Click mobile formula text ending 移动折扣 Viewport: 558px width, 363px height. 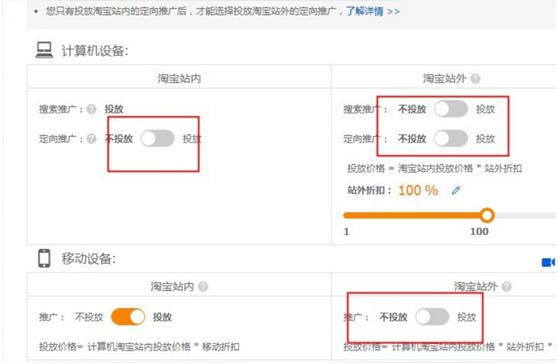pos(139,346)
